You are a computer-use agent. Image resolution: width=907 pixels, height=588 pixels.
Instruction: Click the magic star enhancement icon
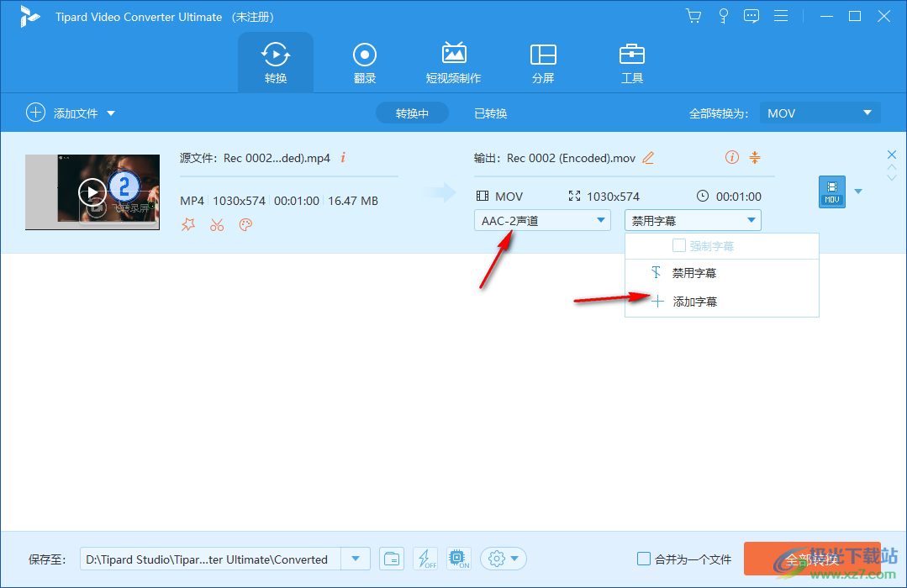188,224
